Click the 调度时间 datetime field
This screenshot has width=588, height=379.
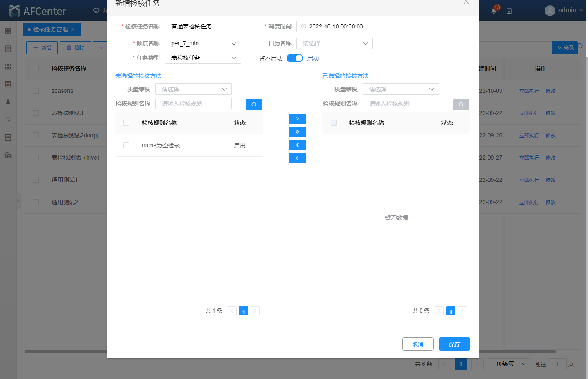pos(342,26)
